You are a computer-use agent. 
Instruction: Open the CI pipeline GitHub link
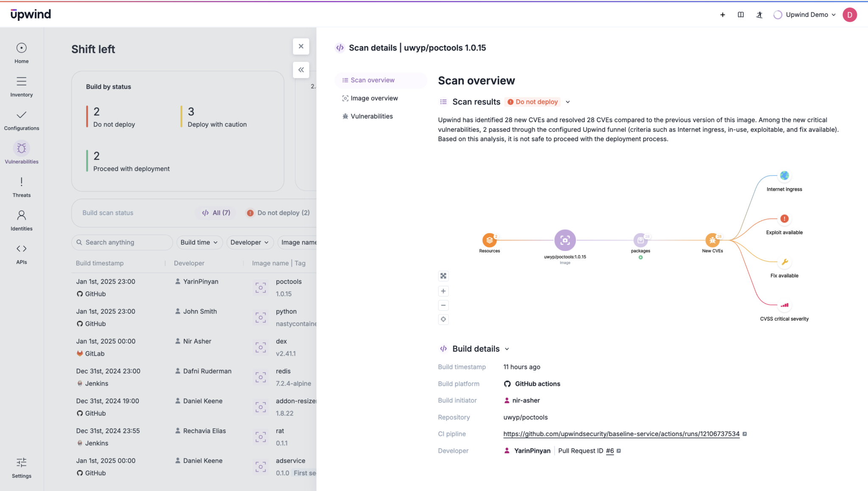pyautogui.click(x=621, y=434)
